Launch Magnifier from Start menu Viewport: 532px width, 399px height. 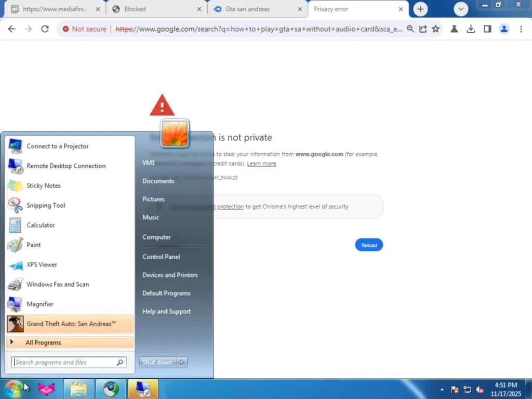tap(70, 304)
